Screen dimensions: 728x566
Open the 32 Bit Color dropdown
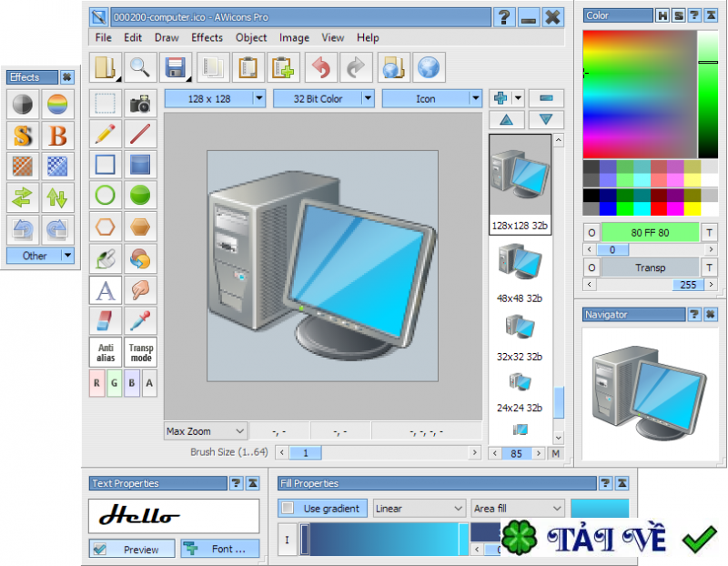click(324, 98)
